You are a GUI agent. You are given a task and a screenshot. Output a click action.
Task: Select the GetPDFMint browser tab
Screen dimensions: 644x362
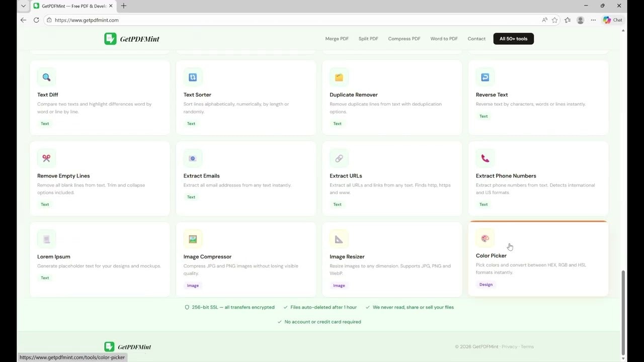tap(73, 6)
